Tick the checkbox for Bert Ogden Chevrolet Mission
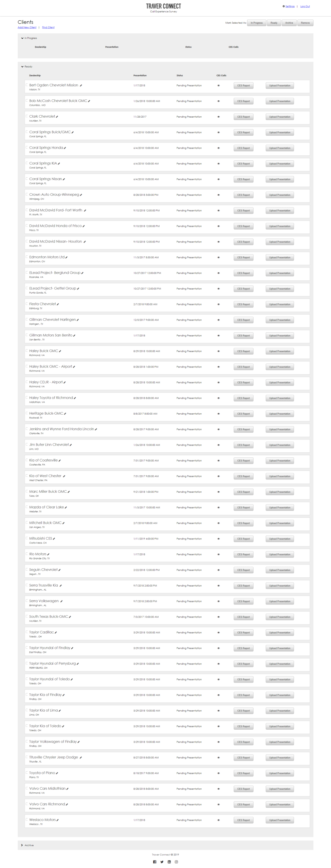Viewport: 331px width, 868px height. tap(26, 84)
